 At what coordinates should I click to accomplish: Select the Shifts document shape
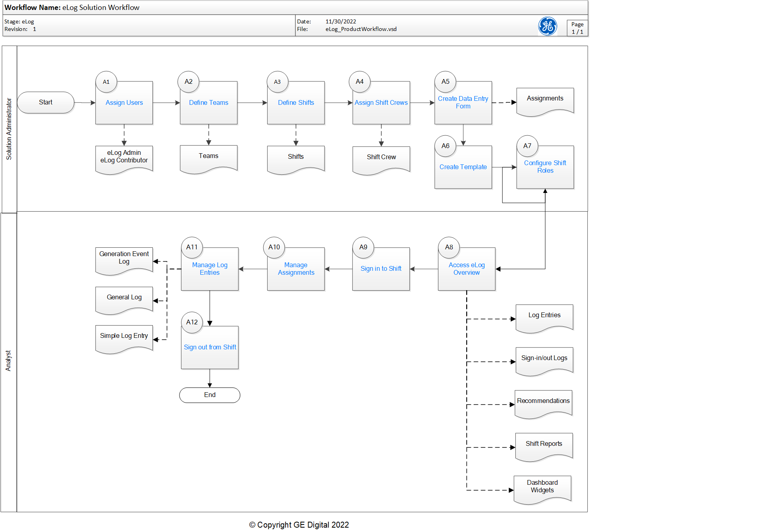click(x=296, y=160)
